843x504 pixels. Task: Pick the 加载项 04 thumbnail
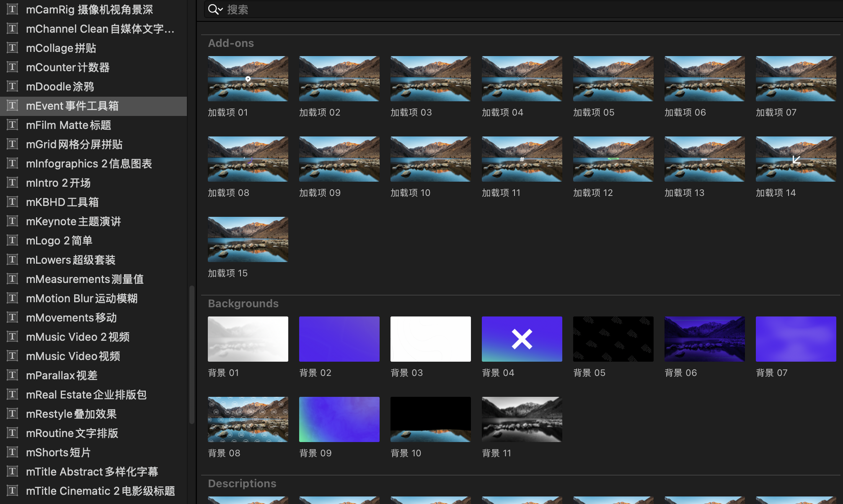pyautogui.click(x=522, y=79)
